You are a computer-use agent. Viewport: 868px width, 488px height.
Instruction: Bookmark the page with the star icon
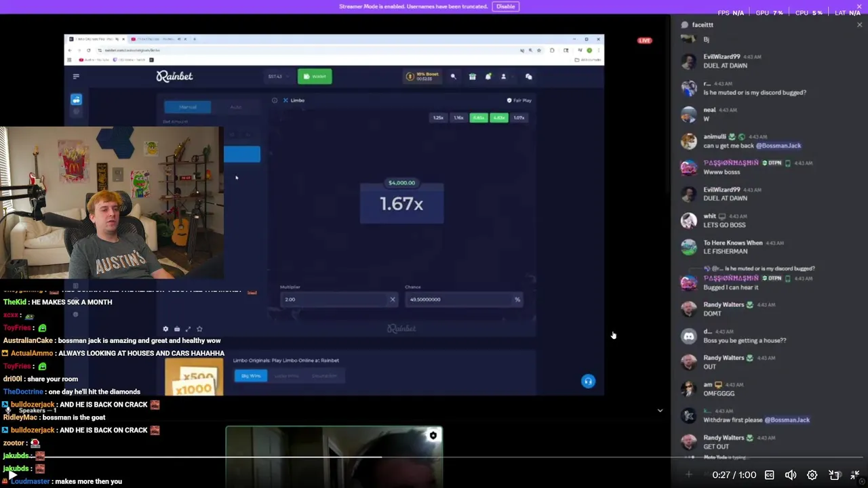pyautogui.click(x=539, y=50)
